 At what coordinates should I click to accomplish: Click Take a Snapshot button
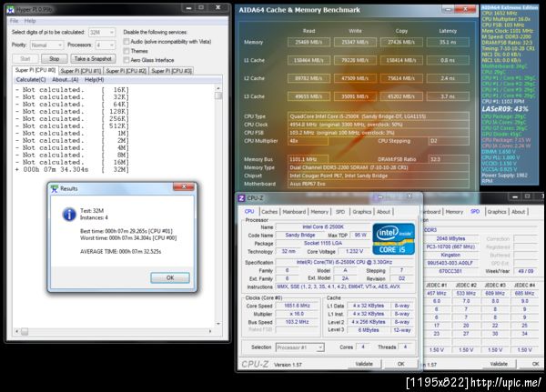[x=93, y=59]
